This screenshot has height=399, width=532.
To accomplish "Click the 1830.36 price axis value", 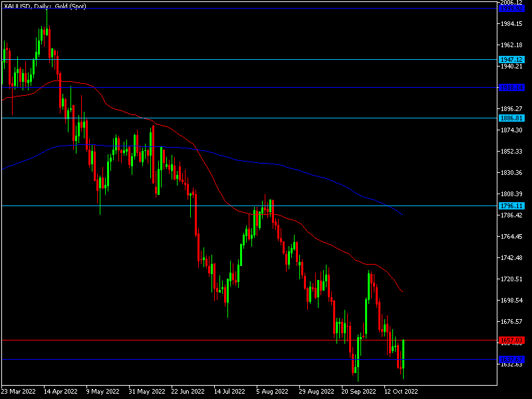I will point(511,173).
